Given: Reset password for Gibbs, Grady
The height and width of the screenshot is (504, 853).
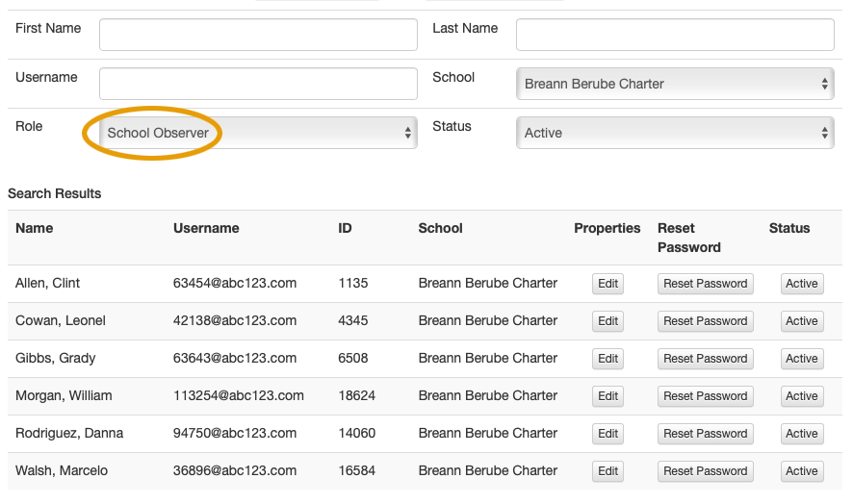Looking at the screenshot, I should 706,359.
